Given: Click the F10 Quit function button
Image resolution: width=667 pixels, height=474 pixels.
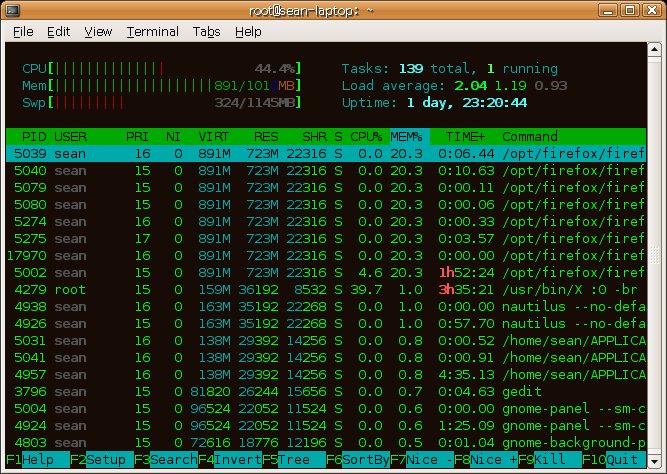Looking at the screenshot, I should tap(614, 460).
